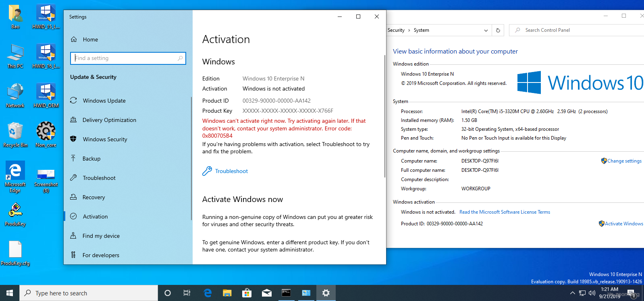
Task: Open the This PC desktop icon
Action: pos(15,56)
